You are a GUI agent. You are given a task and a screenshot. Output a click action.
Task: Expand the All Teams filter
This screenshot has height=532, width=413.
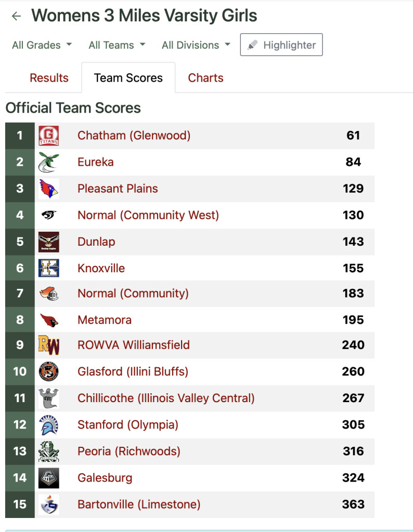coord(117,45)
